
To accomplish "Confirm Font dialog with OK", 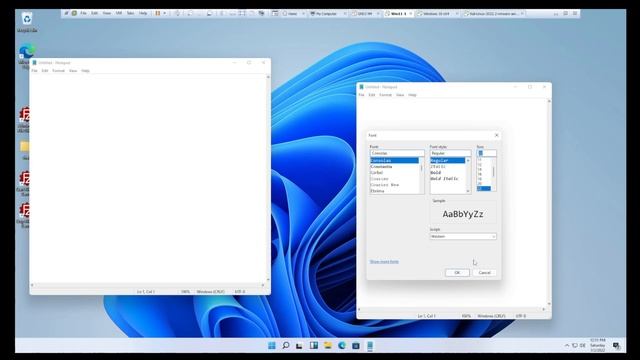I will (x=457, y=272).
